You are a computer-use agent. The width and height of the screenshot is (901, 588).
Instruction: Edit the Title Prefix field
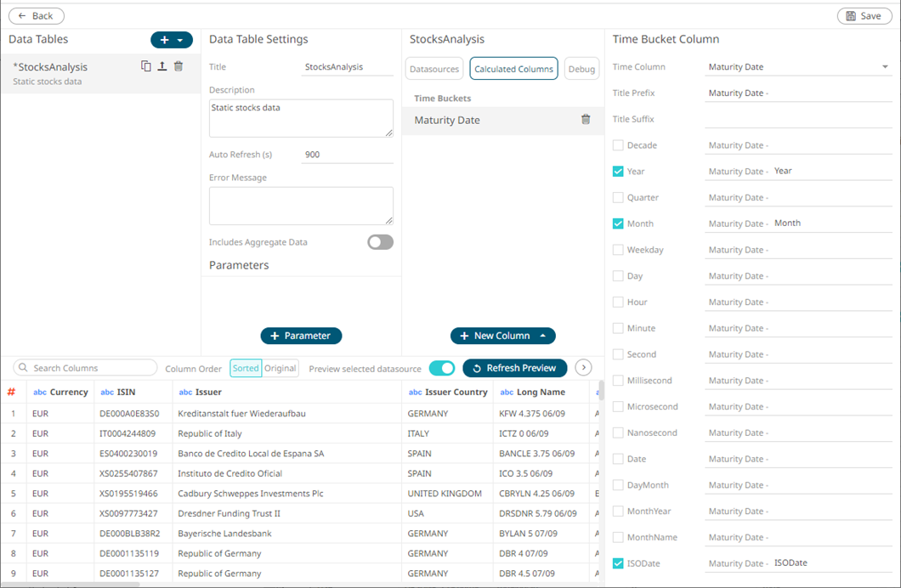pyautogui.click(x=799, y=93)
